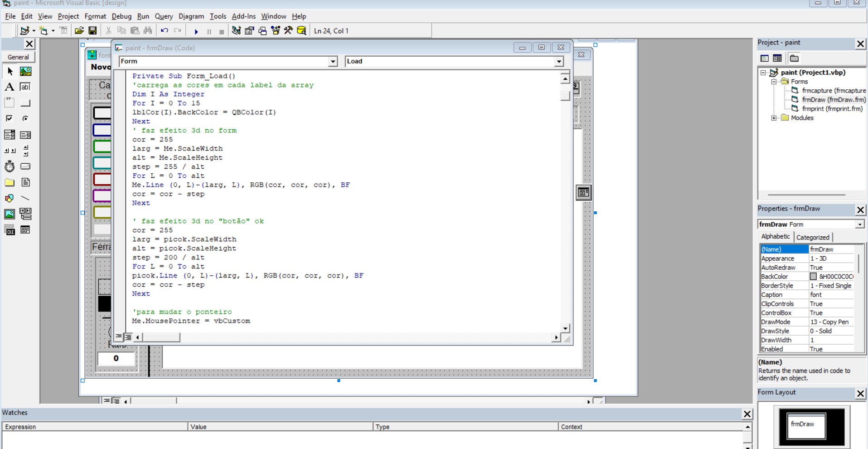The width and height of the screenshot is (868, 449).
Task: Open the Form Layout Window toolbar icon
Action: pyautogui.click(x=263, y=30)
